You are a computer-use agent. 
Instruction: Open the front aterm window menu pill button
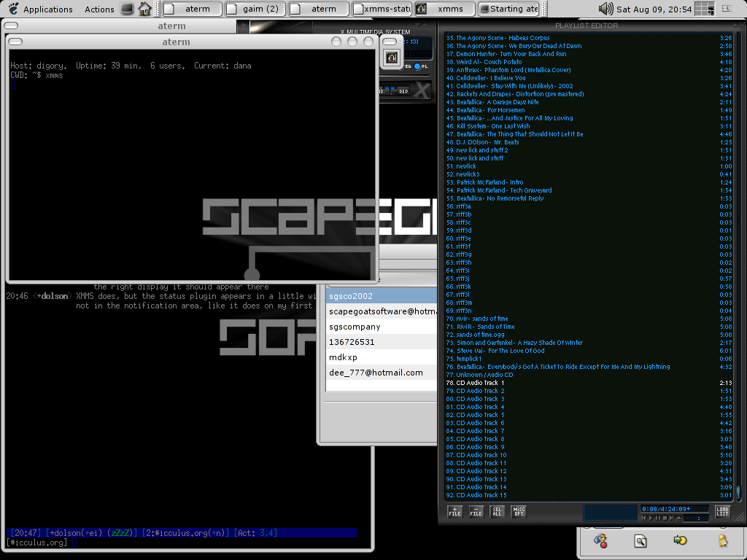click(15, 42)
